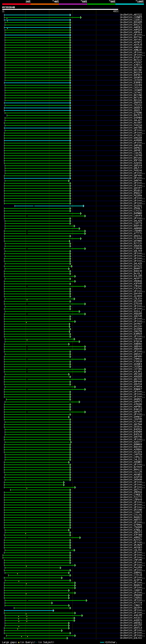Select hit label UniRef100_P13008

tap(131, 239)
